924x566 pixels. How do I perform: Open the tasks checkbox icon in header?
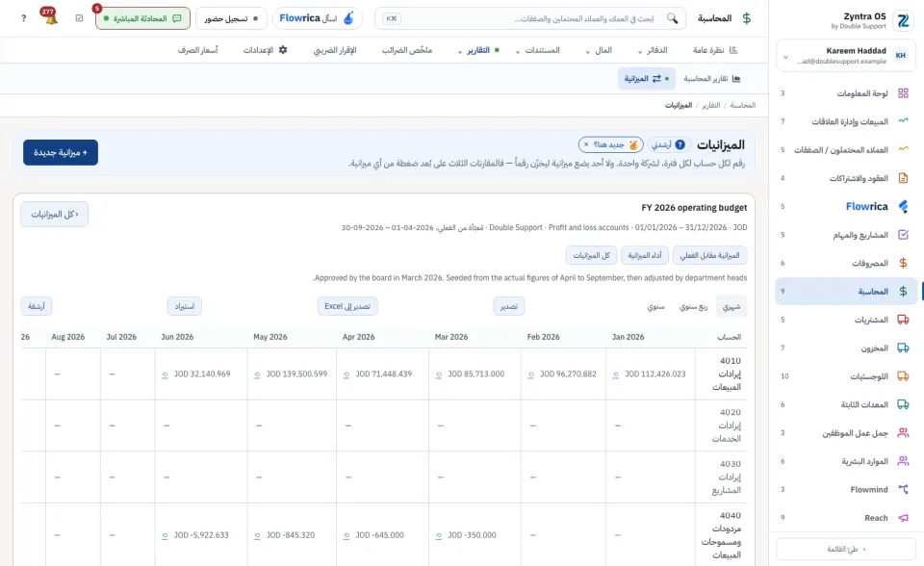click(x=80, y=18)
